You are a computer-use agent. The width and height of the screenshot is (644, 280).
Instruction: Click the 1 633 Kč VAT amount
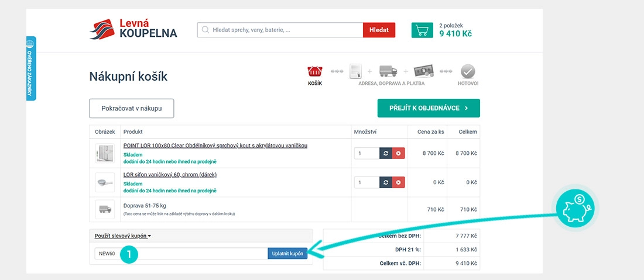pos(466,250)
